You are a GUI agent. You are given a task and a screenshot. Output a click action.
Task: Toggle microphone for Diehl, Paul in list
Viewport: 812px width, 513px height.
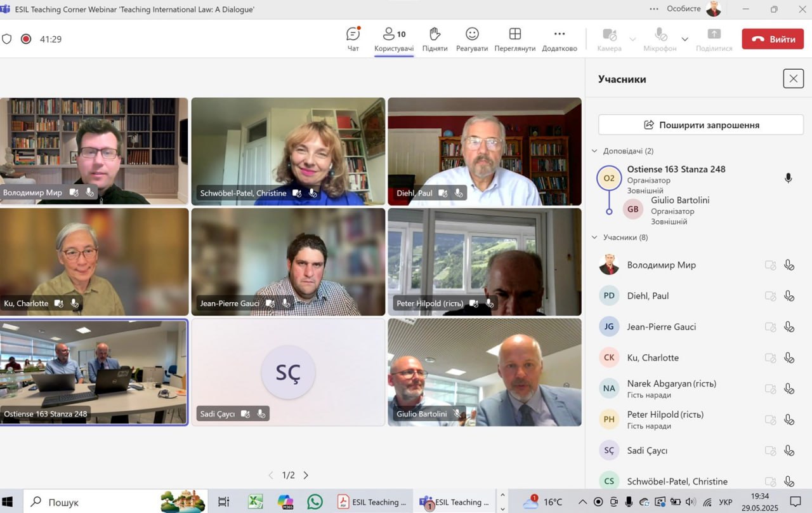coord(789,296)
